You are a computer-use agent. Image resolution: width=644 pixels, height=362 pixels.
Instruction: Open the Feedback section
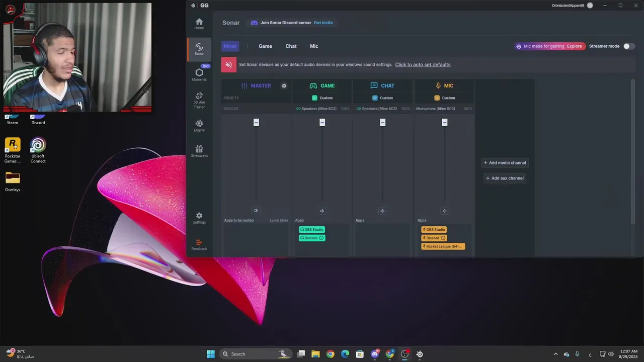point(199,245)
